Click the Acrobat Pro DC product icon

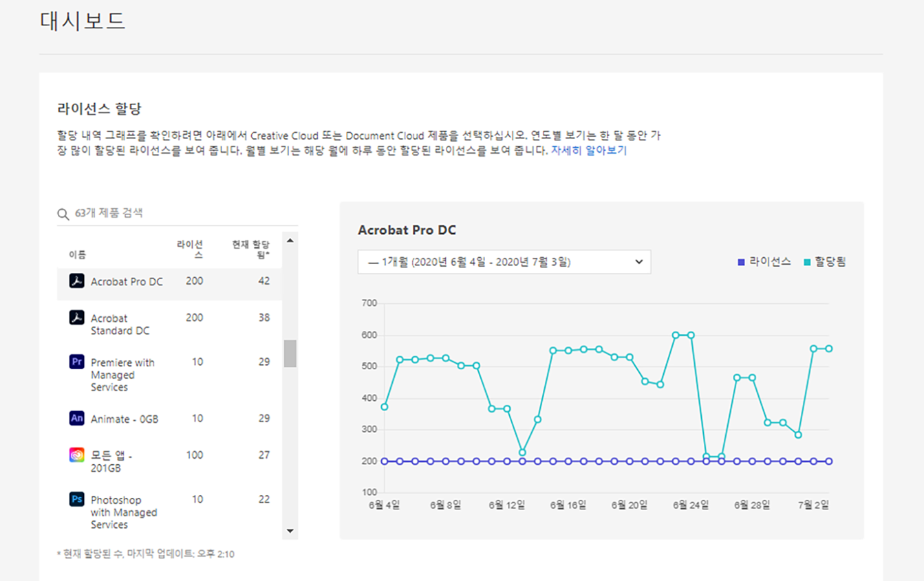pyautogui.click(x=76, y=281)
